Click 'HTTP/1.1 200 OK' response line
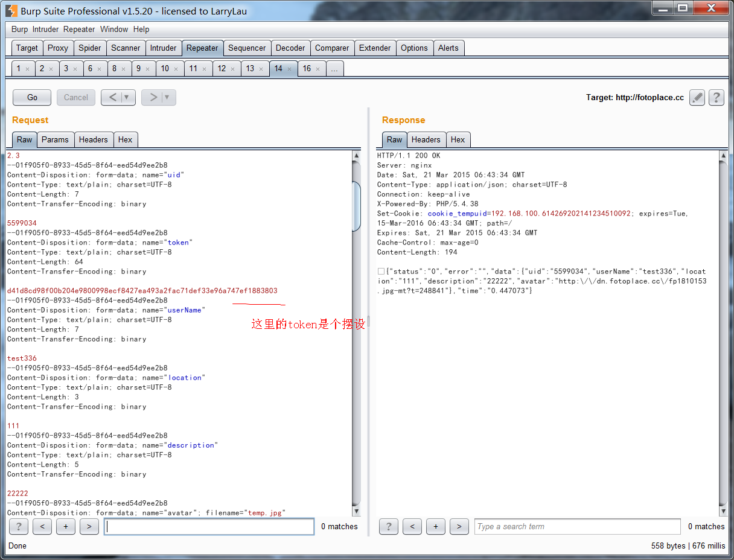The image size is (734, 560). tap(409, 156)
